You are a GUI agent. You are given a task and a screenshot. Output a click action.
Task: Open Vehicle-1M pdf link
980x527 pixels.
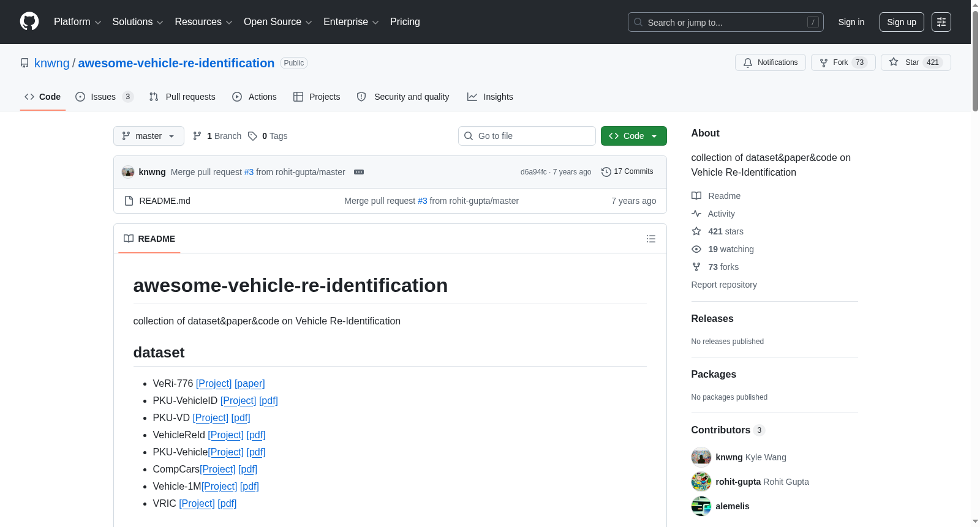click(x=249, y=486)
